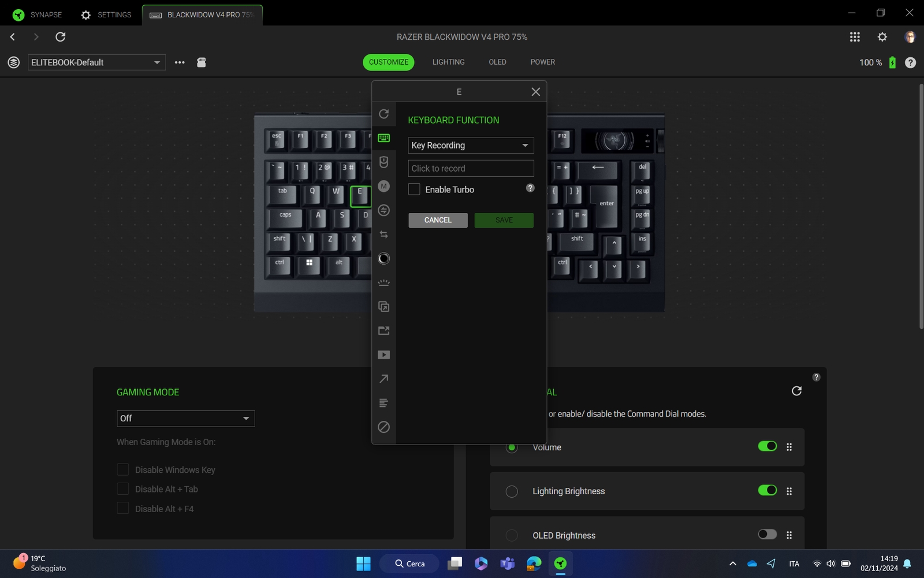Enable the Turbo checkbox
Image resolution: width=924 pixels, height=578 pixels.
pyautogui.click(x=414, y=190)
